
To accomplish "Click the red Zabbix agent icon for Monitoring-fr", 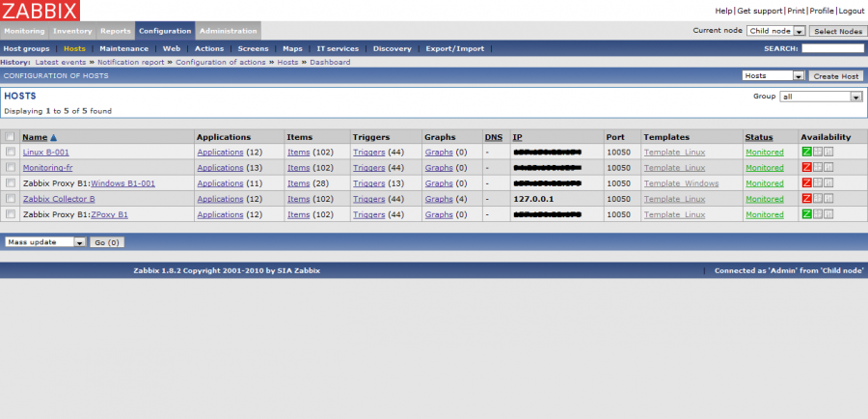I will (806, 167).
